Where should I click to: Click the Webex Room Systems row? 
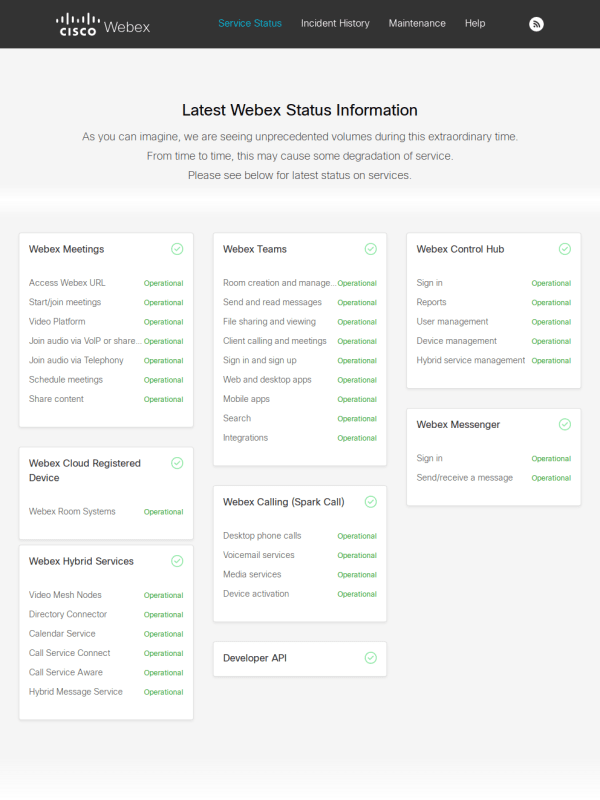point(106,511)
